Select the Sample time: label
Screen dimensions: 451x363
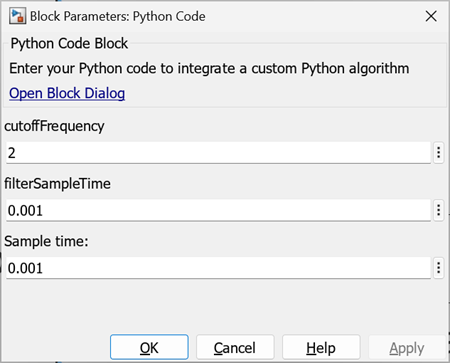point(46,241)
